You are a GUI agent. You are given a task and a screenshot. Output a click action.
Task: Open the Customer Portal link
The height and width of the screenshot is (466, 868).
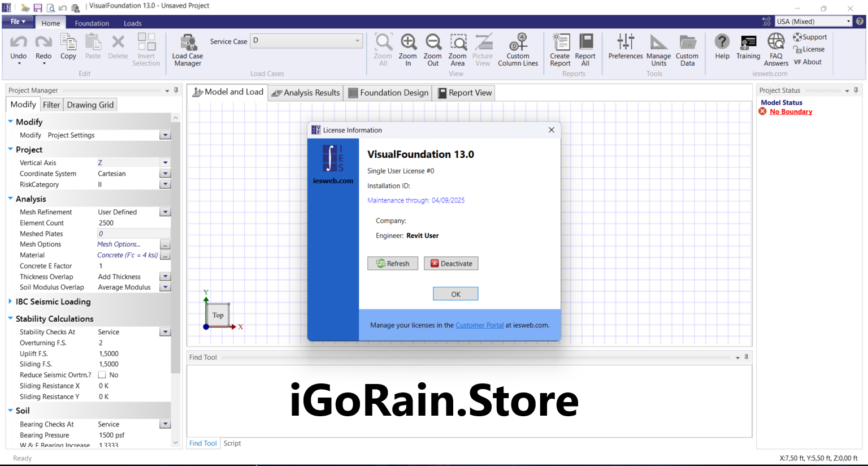[479, 325]
